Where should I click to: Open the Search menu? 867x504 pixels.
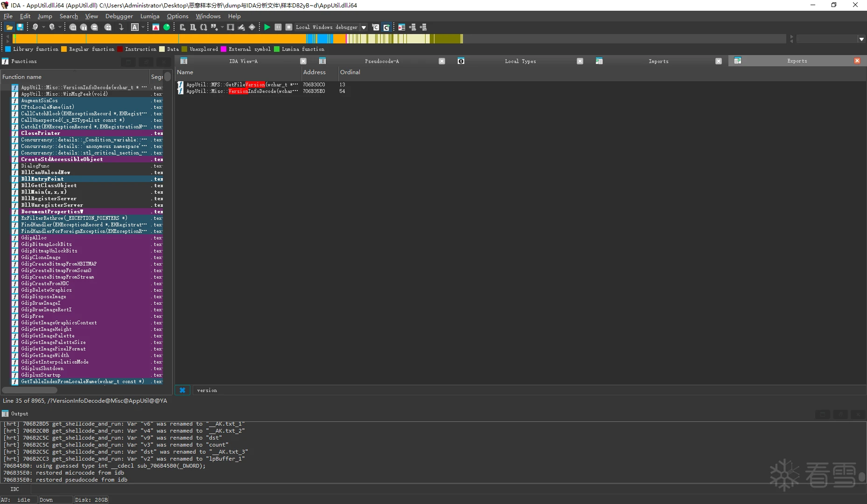[x=69, y=16]
